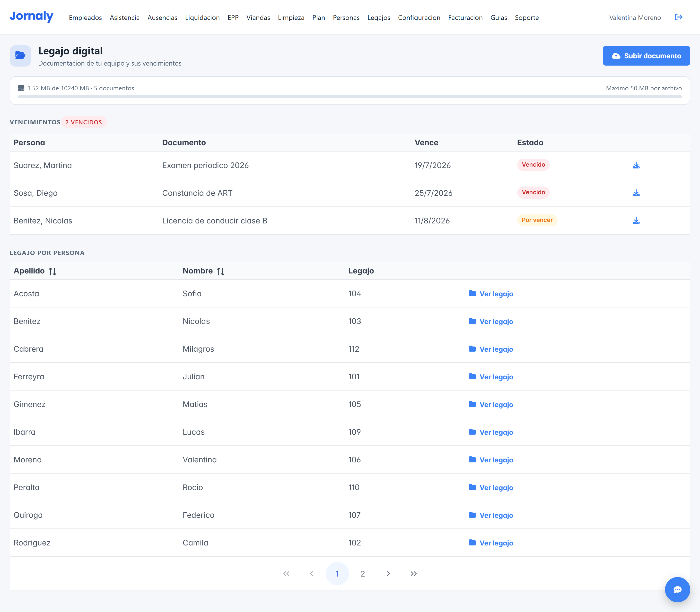The image size is (700, 612).
Task: Click the Valentina Moreno user name
Action: click(635, 17)
